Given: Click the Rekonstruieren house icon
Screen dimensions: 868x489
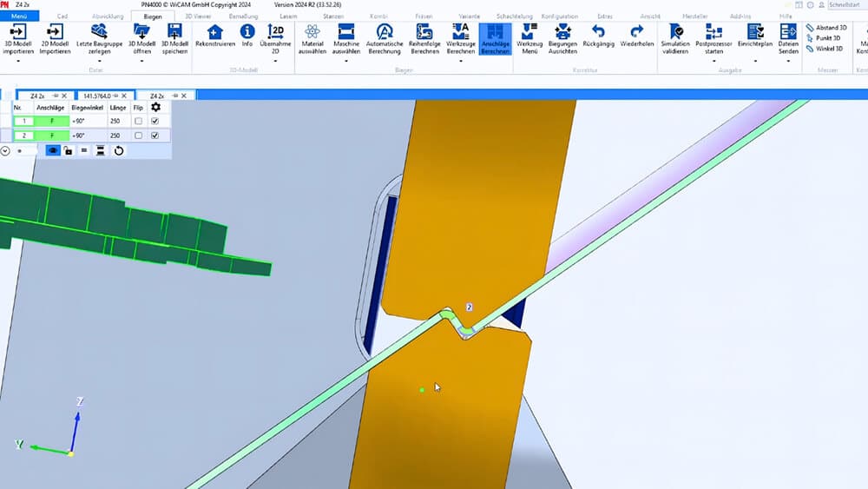Looking at the screenshot, I should (215, 31).
